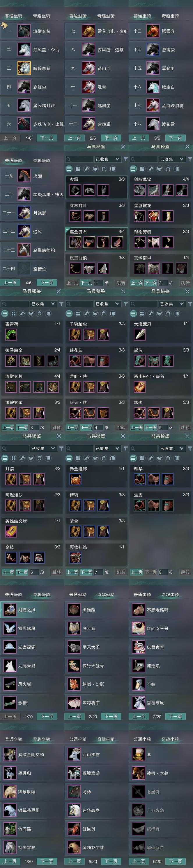Toggle list view filter above 玄霜 set
This screenshot has height=868, width=193.
69,169
